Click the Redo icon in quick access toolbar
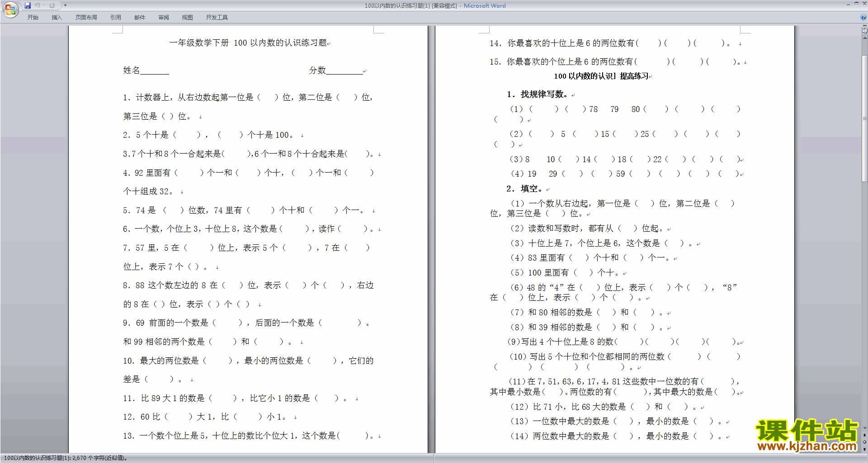The image size is (868, 463). pyautogui.click(x=52, y=5)
